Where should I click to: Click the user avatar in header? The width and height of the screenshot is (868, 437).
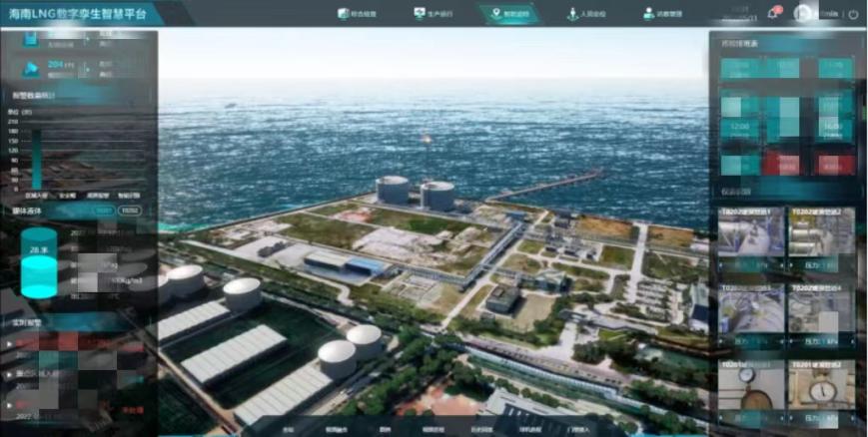tap(802, 13)
